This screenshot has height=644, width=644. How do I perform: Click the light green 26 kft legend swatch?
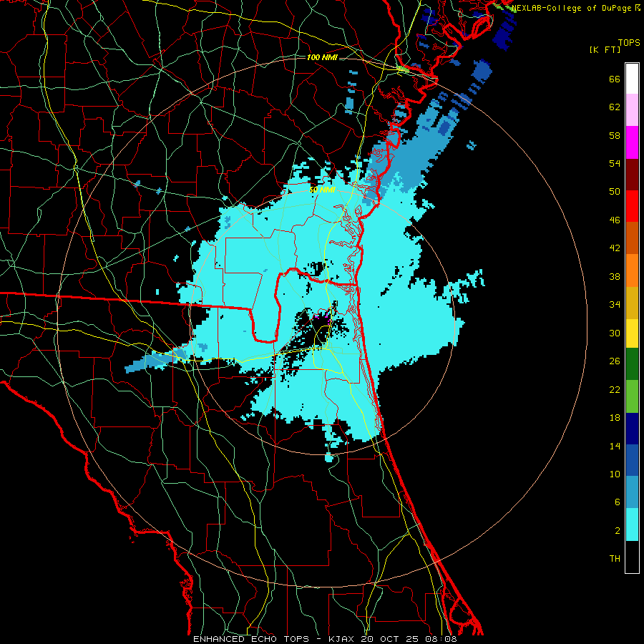click(632, 396)
